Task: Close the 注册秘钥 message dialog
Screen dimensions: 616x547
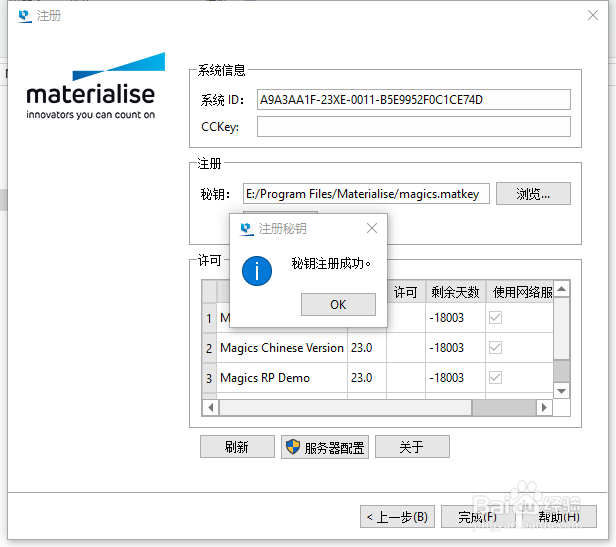Action: point(372,228)
